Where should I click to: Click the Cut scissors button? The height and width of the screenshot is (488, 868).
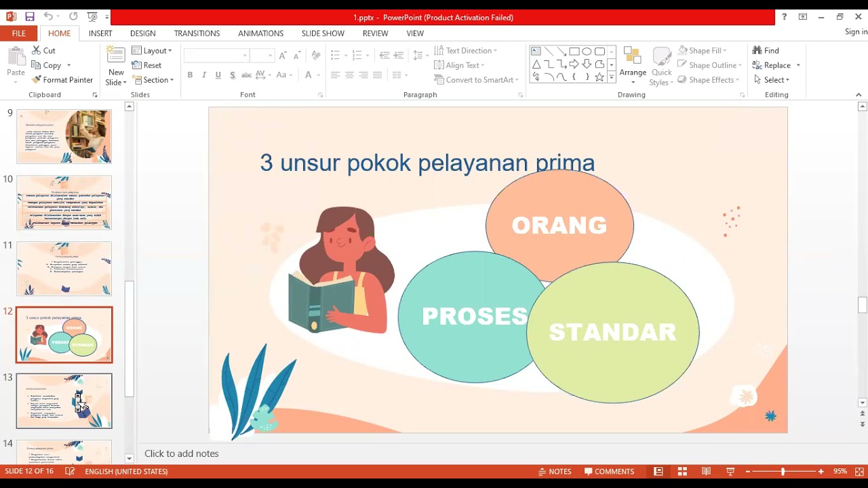coord(44,51)
